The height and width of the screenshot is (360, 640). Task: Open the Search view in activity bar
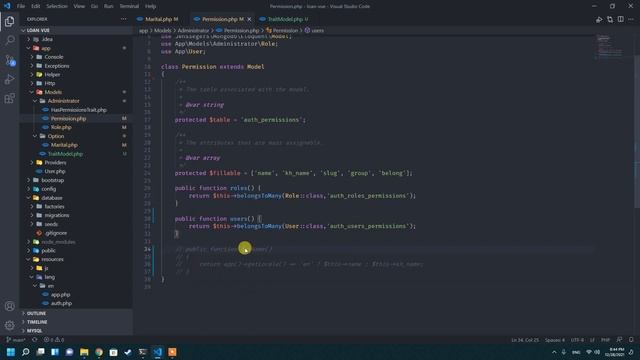click(x=10, y=40)
